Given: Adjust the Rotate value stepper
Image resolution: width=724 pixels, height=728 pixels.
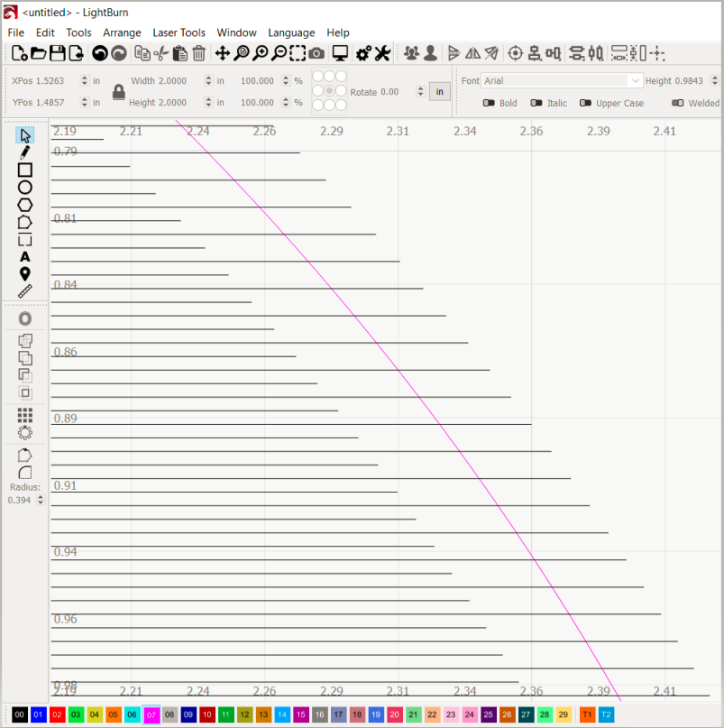Looking at the screenshot, I should point(420,91).
